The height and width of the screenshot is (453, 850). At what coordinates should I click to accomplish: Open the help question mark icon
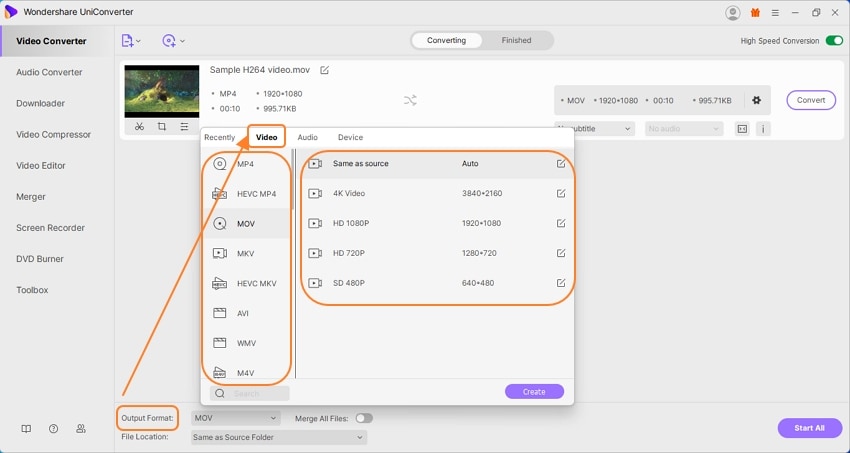tap(53, 429)
